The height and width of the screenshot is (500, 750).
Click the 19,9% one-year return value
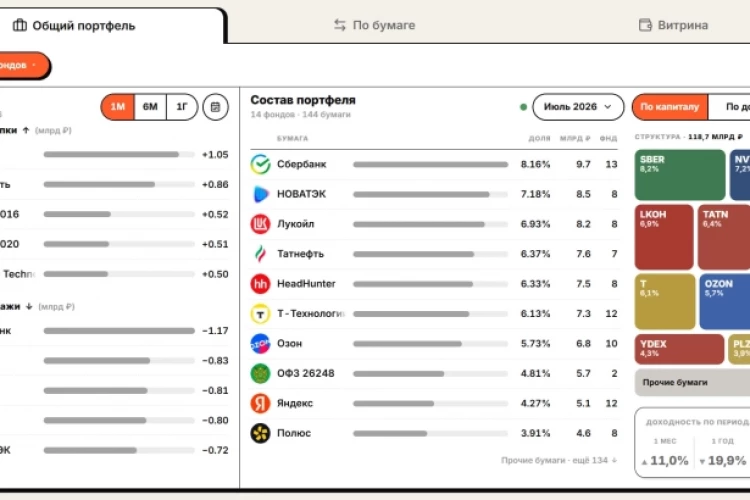coord(727,461)
